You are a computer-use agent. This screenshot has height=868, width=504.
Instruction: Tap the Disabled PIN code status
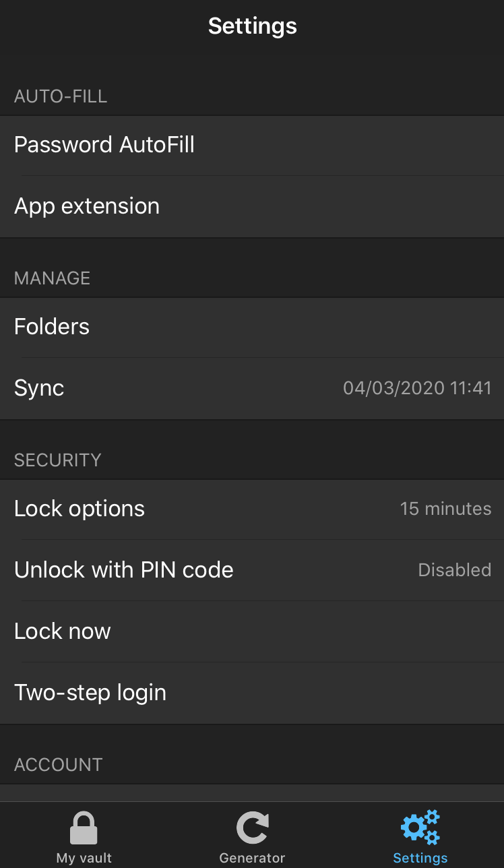click(454, 570)
